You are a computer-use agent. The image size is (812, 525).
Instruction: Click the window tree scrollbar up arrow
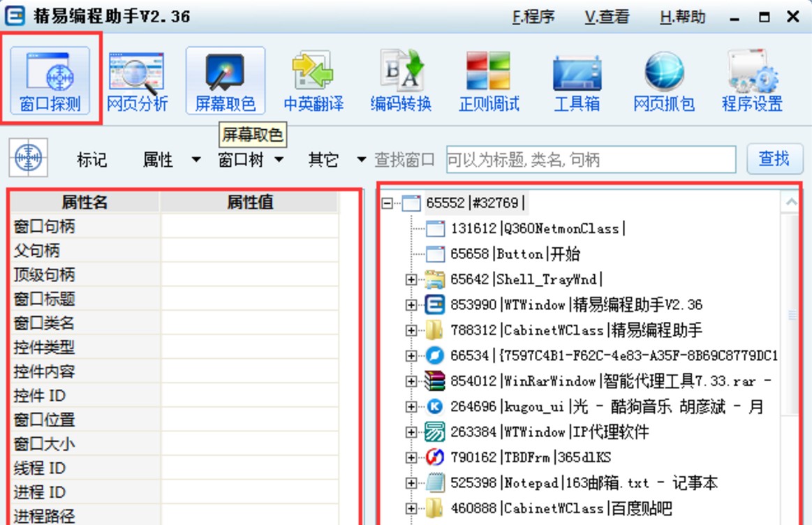791,202
